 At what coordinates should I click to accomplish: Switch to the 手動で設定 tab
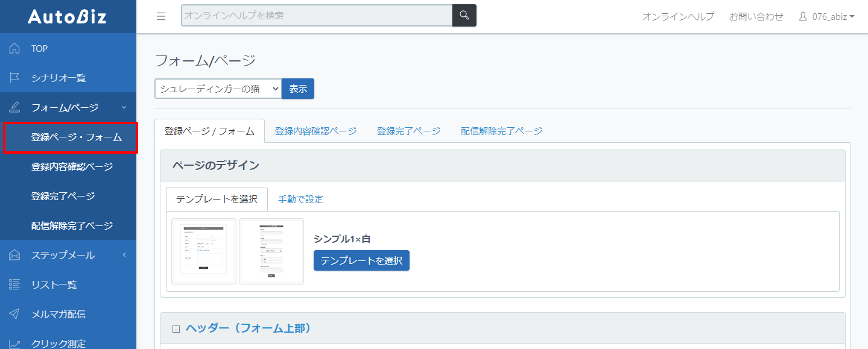point(300,199)
